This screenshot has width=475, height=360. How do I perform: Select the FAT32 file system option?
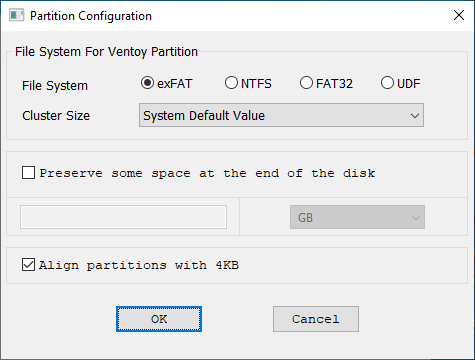(306, 83)
